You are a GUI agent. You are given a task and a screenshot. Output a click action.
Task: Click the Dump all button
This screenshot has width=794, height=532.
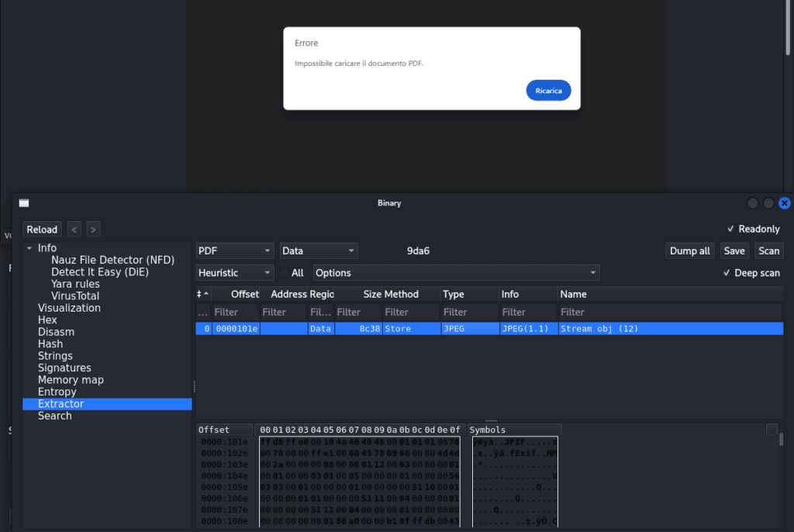click(689, 250)
